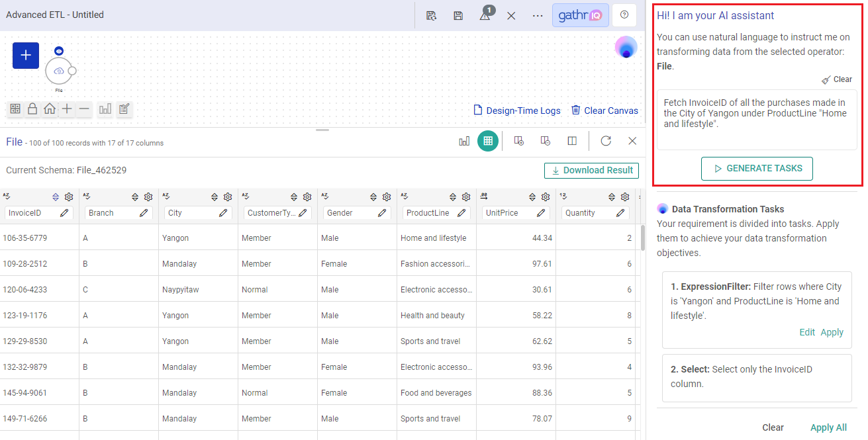Click the pencil icon for City column
Screen dimensions: 868x440
click(x=223, y=213)
